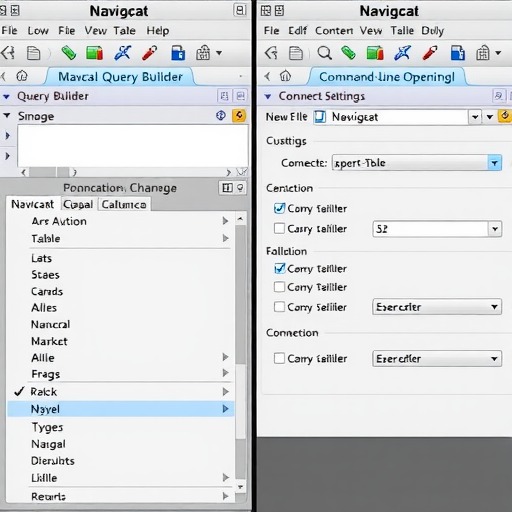This screenshot has width=512, height=512.
Task: Click the red pen icon in left toolbar
Action: click(150, 53)
